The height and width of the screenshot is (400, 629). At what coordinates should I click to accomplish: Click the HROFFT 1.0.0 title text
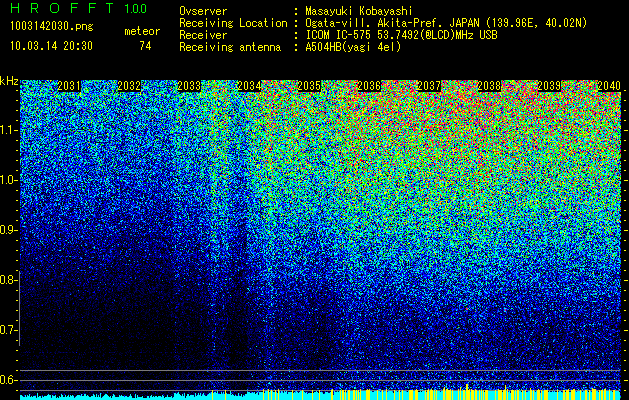click(x=79, y=8)
